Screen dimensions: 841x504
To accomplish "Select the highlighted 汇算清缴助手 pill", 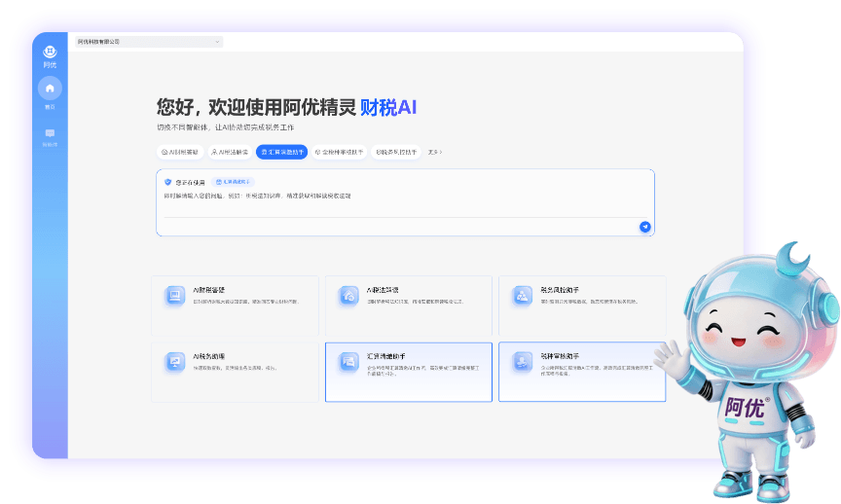I will click(x=281, y=153).
